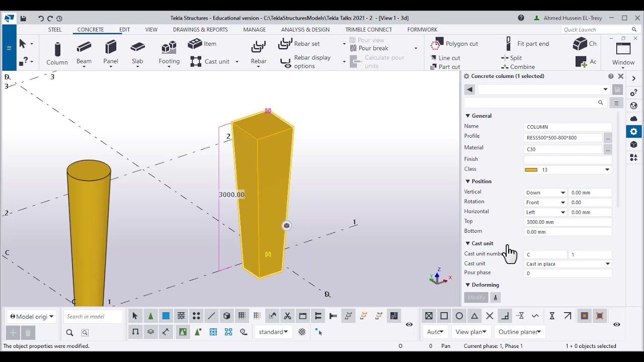Open the Class dropdown
This screenshot has height=362, width=644.
coord(607,170)
